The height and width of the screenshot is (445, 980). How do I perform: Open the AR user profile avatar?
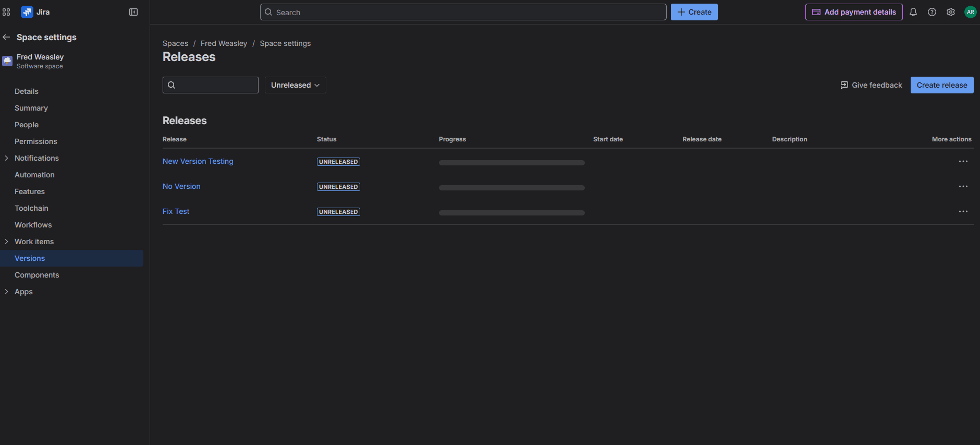(970, 12)
